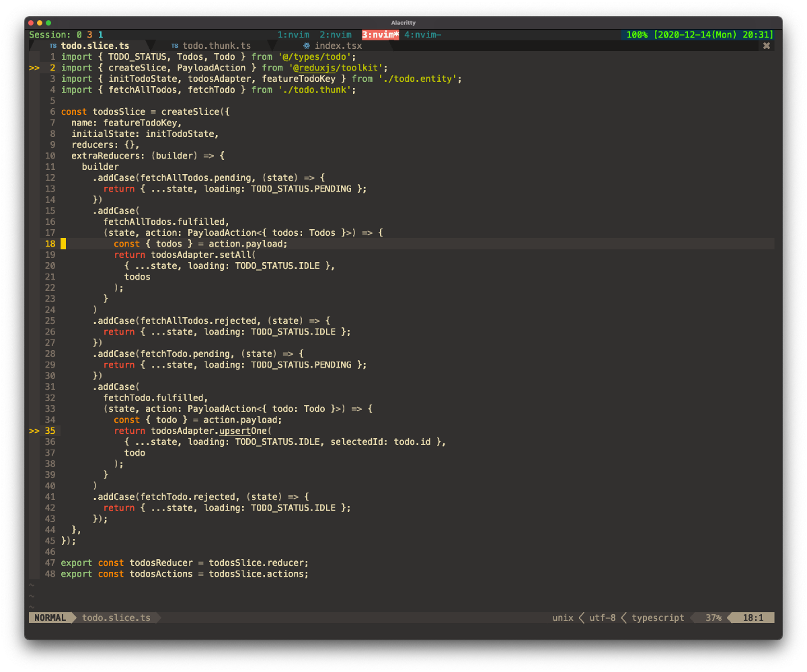The width and height of the screenshot is (807, 672).
Task: Select tmux window 2:nvim
Action: click(x=336, y=35)
